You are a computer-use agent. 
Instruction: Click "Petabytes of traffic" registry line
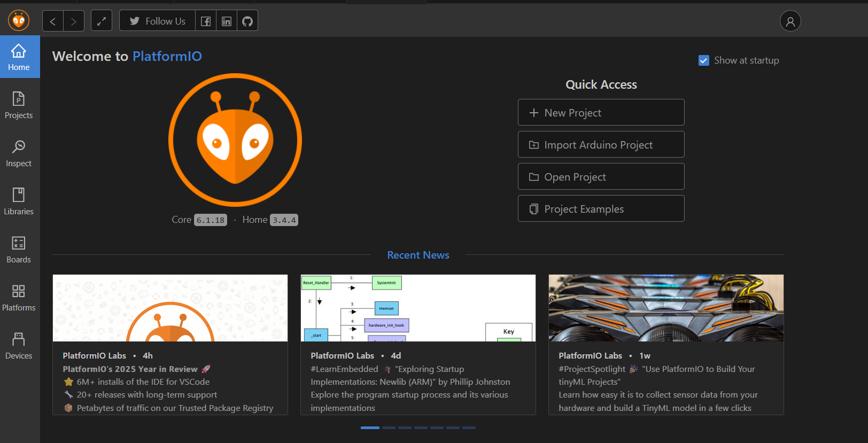[x=175, y=408]
